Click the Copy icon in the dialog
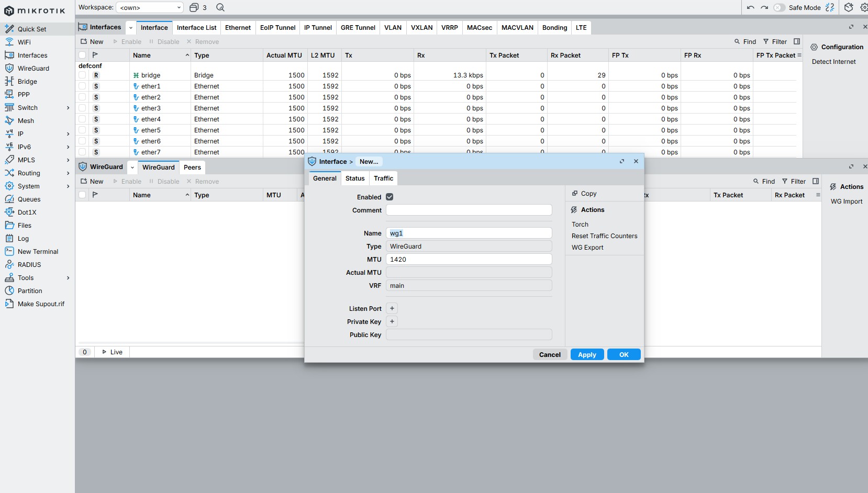 click(575, 194)
